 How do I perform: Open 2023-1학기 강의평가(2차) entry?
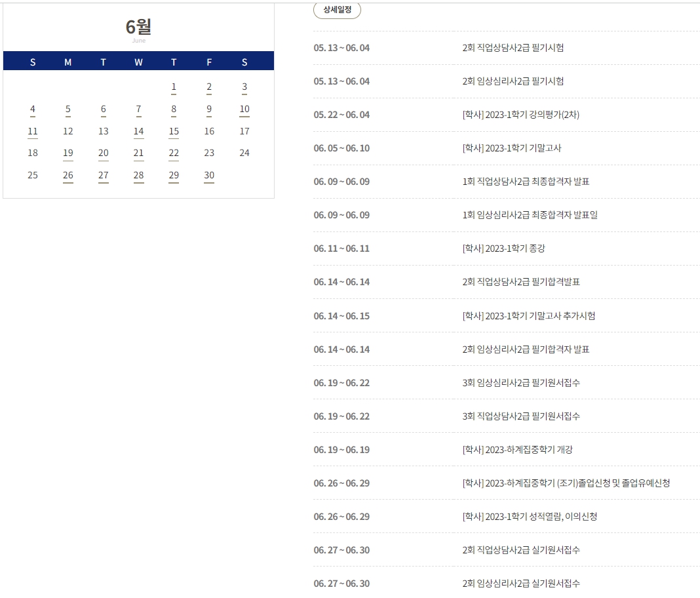[x=520, y=115]
